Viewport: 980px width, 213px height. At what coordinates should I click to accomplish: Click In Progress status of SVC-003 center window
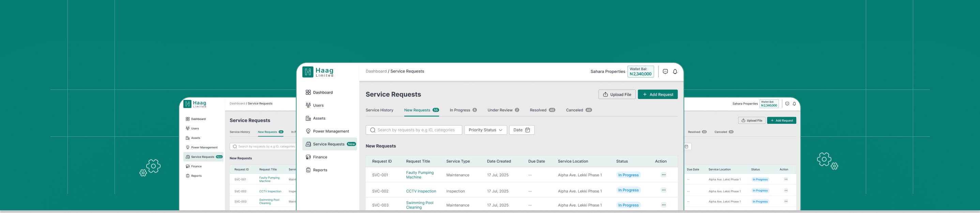[629, 205]
